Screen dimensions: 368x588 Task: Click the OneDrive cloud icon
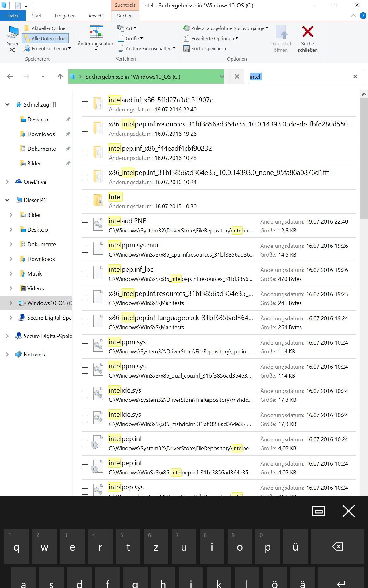(x=19, y=182)
